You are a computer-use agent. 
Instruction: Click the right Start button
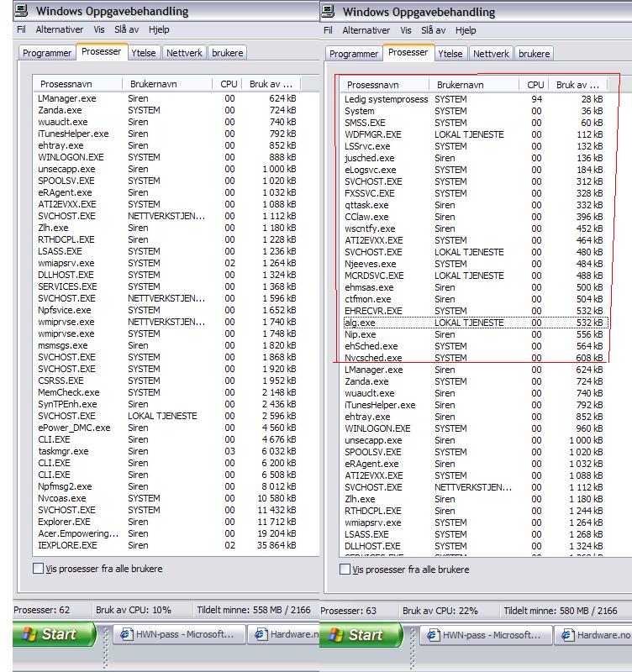(x=361, y=635)
